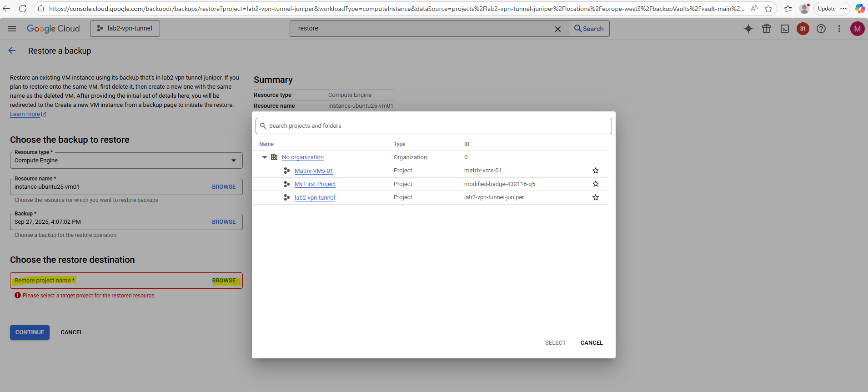This screenshot has width=868, height=392.
Task: Open the console more options menu
Action: tap(839, 29)
